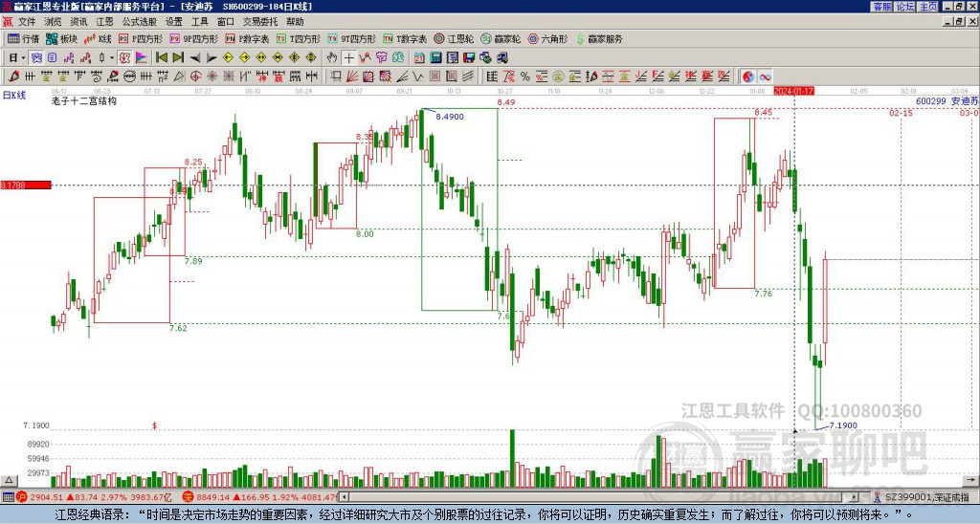Open the 六角形 hexagon tool
Screen dimensions: 980x524
coord(547,38)
